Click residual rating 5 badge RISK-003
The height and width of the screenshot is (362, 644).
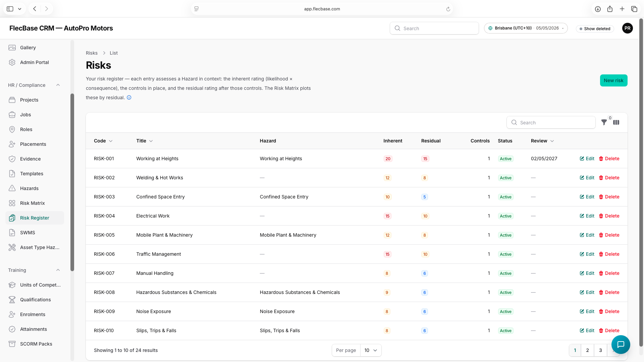tap(424, 197)
